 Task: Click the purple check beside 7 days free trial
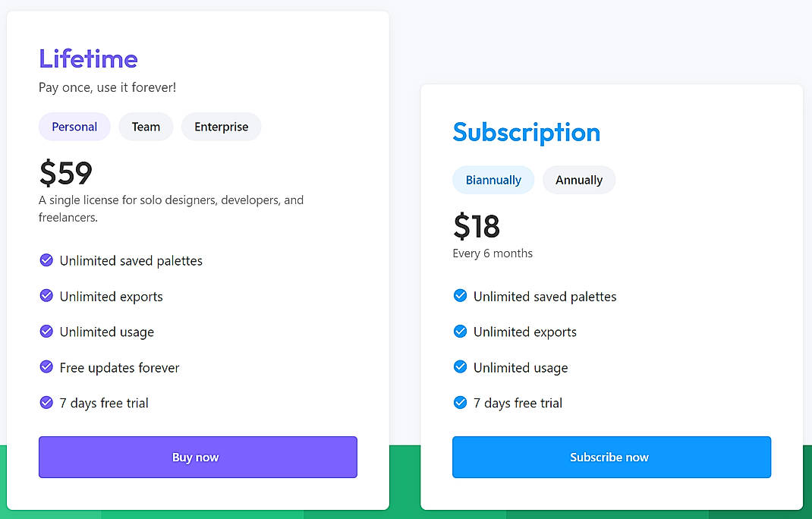coord(46,403)
